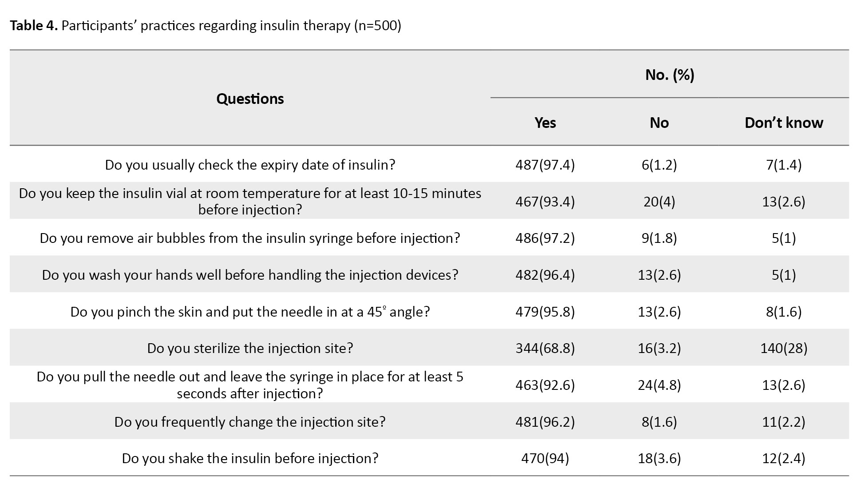Select the sterilize the injection site question
This screenshot has width=868, height=484.
click(250, 348)
